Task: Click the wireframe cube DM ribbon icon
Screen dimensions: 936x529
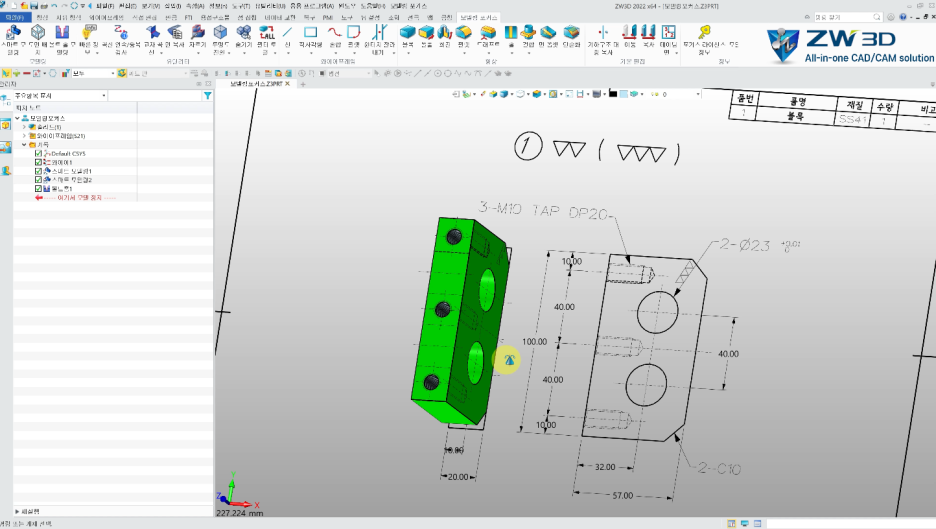Action: (38, 33)
